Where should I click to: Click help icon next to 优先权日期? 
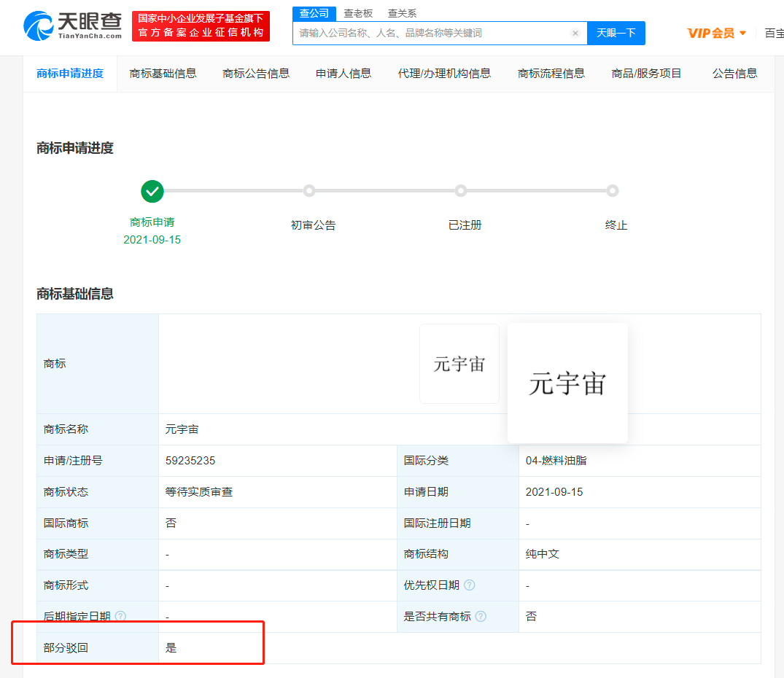click(470, 585)
